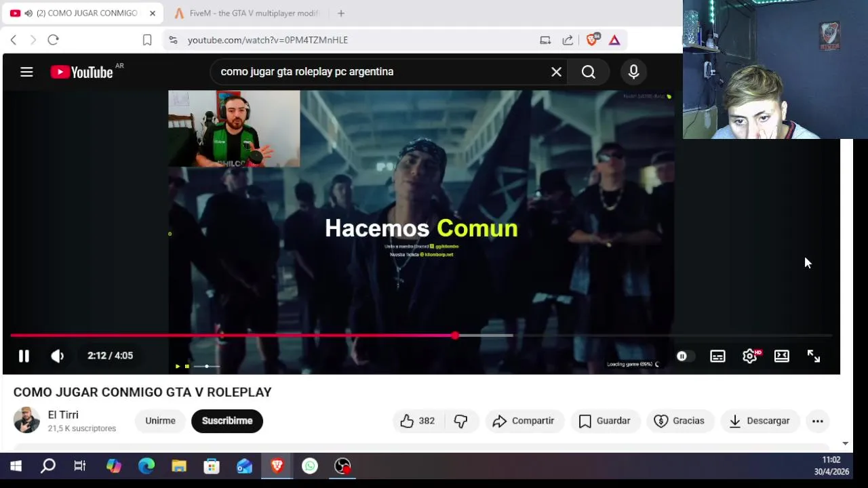
Task: Seek on the red video progress bar
Action: (421, 335)
